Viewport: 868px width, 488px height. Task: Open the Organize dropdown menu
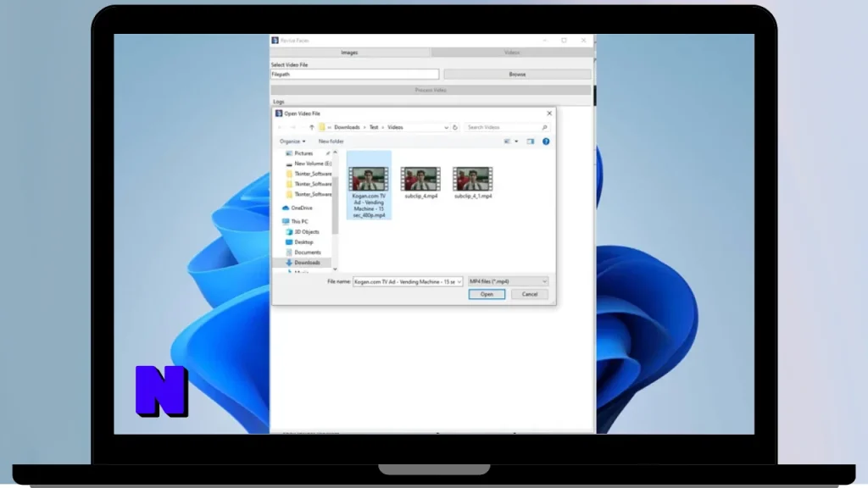click(292, 141)
